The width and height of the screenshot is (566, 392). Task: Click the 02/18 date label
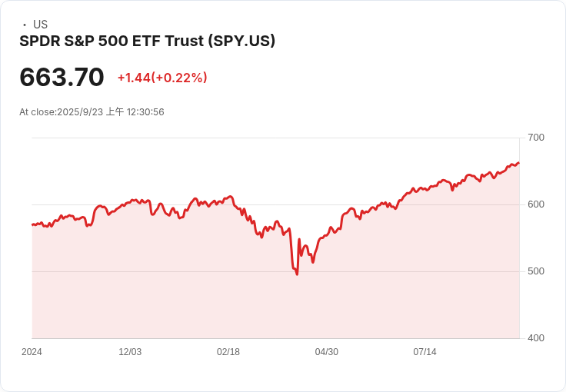click(x=228, y=352)
